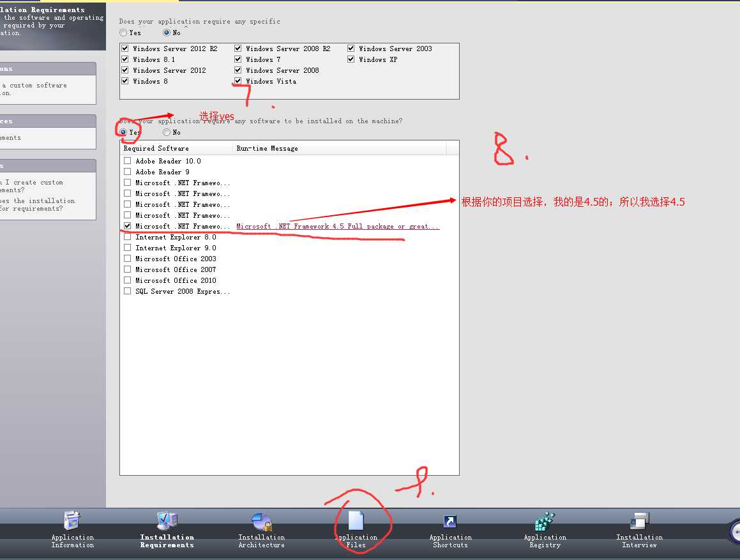This screenshot has height=560, width=740.
Task: Open the create custom requirements help link
Action: [31, 186]
